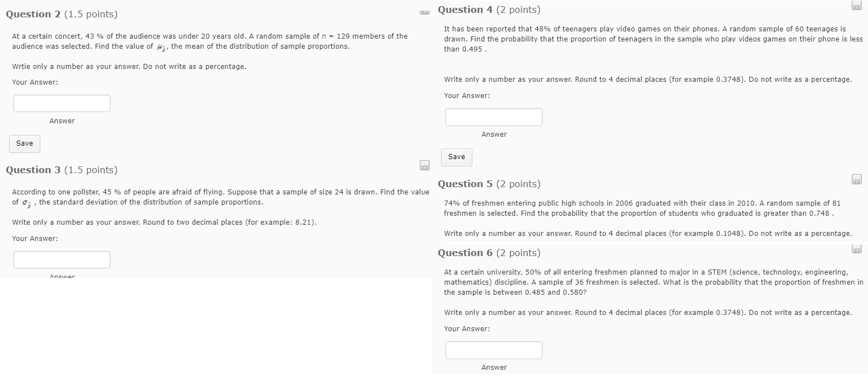Click the save icon near Question 6 heading

click(856, 248)
